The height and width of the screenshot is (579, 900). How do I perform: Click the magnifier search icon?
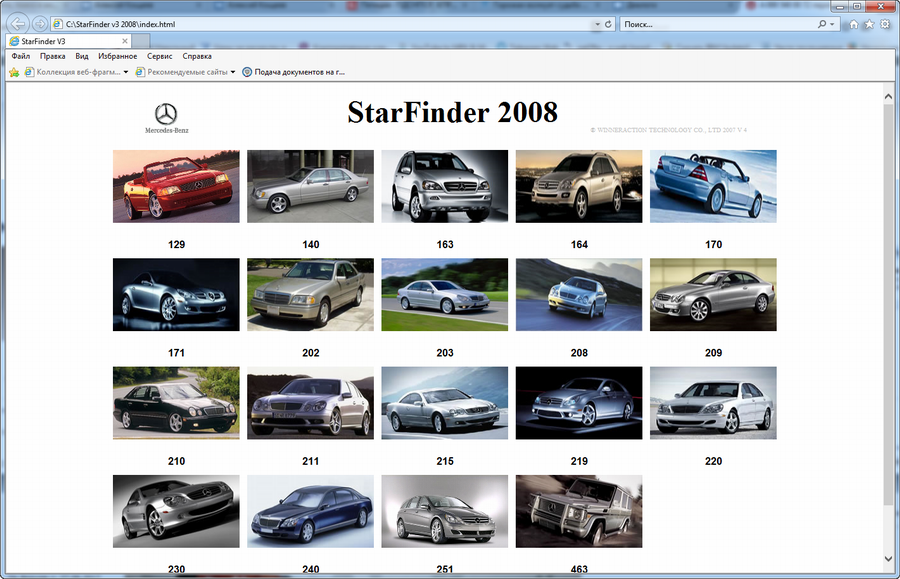[822, 24]
